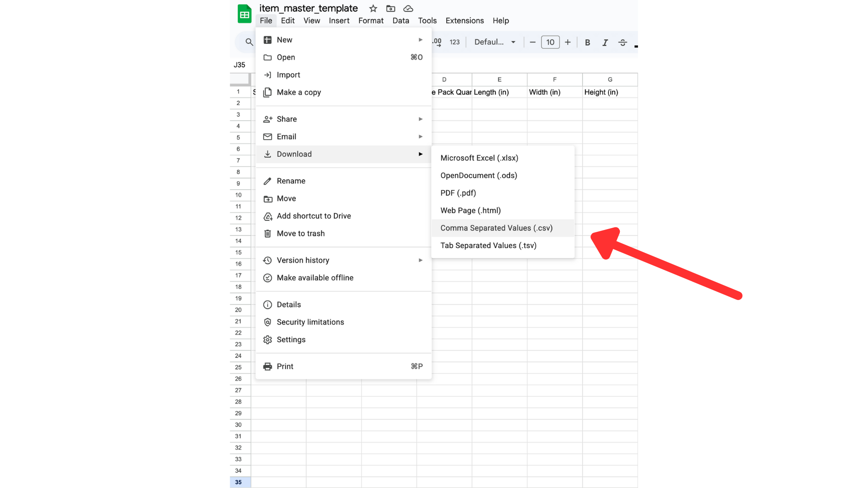
Task: Click the search magnifier in toolbar
Action: click(x=249, y=42)
